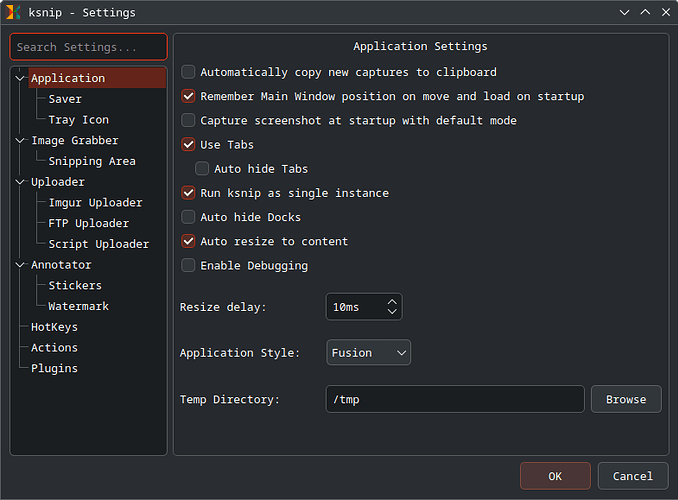This screenshot has width=678, height=500.
Task: Collapse the Application tree node
Action: click(x=20, y=78)
